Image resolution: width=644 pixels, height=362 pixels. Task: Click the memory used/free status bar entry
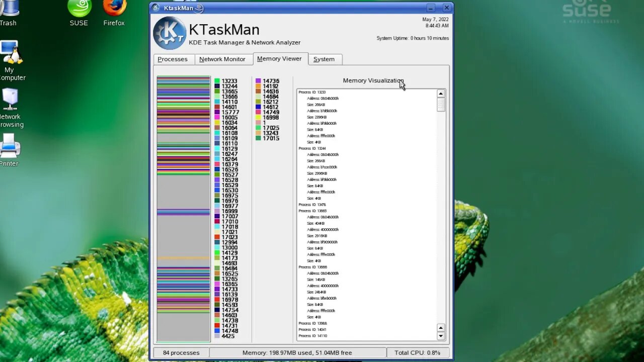click(x=298, y=353)
